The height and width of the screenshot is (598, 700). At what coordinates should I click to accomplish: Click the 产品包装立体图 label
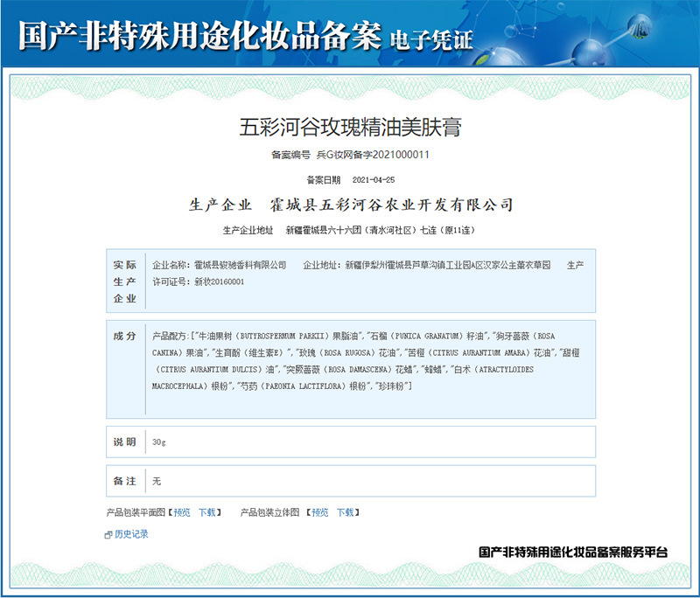click(x=269, y=512)
